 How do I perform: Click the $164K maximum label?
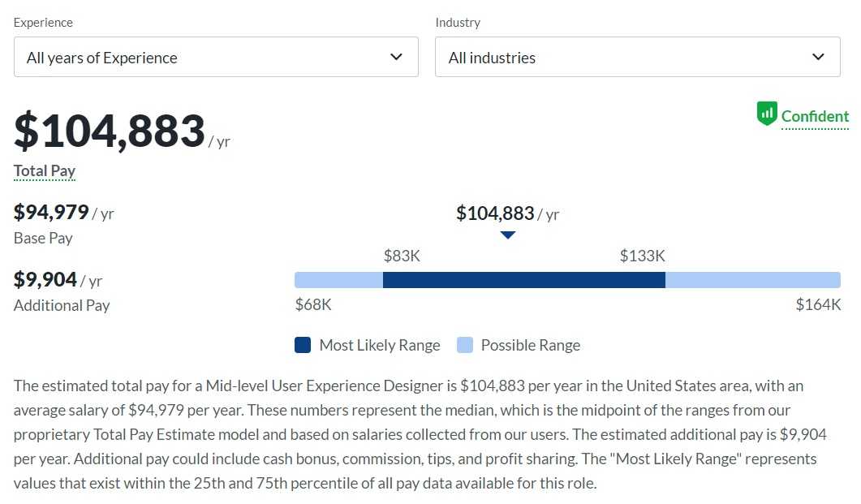pos(818,305)
